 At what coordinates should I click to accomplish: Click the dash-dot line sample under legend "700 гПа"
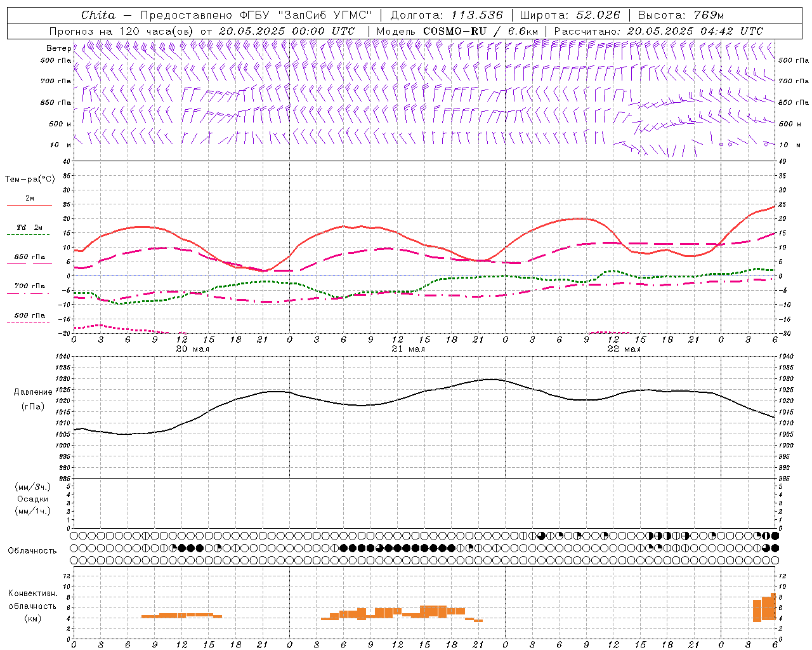[28, 293]
